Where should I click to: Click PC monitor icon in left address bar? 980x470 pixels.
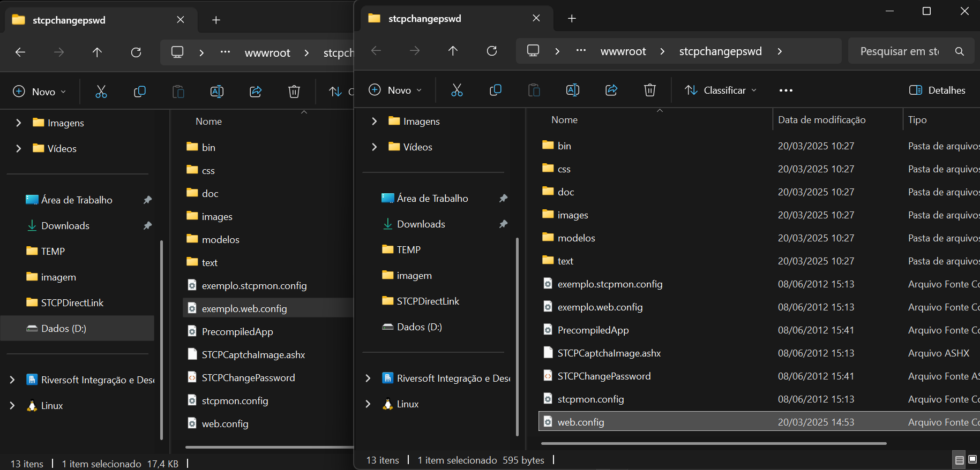coord(177,52)
